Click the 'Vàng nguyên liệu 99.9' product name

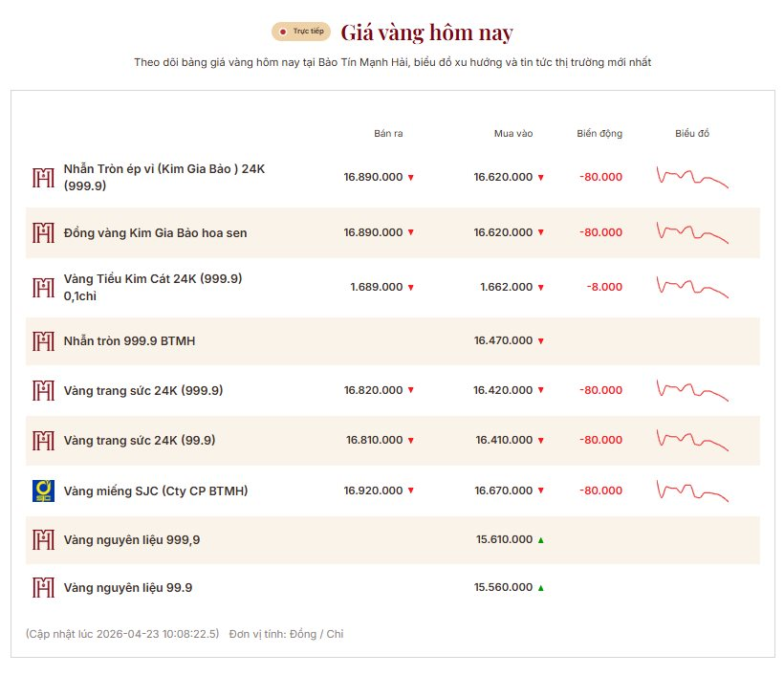click(128, 587)
